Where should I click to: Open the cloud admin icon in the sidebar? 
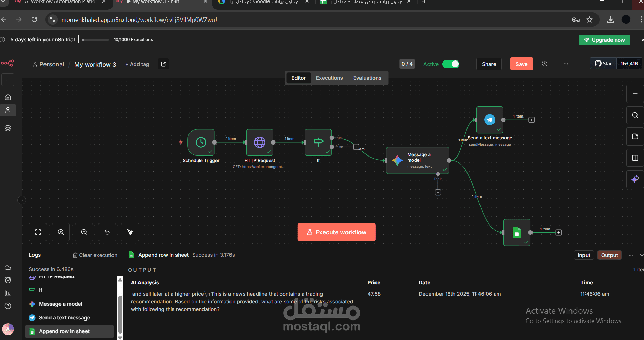pyautogui.click(x=8, y=268)
